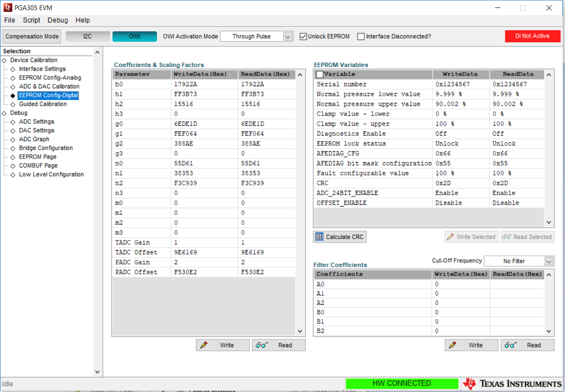Click scroll-down arrow of Selection panel
565x392 pixels.
[x=98, y=372]
